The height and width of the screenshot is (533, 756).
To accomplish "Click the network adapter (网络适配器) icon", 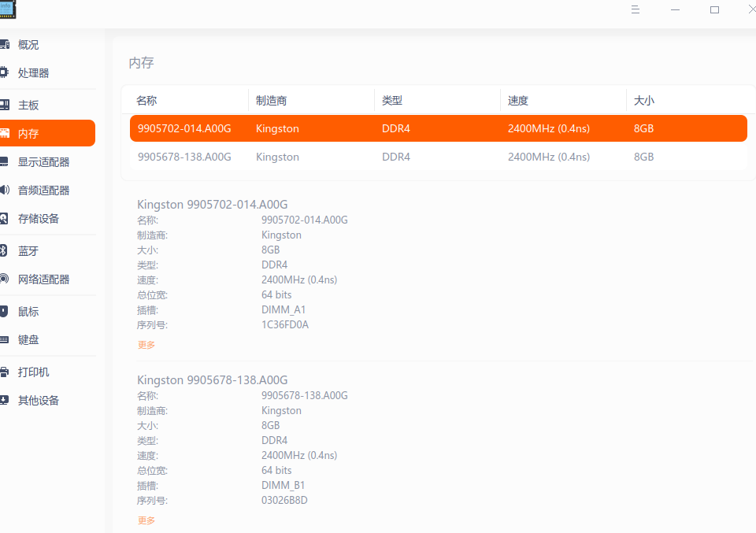I will (4, 279).
